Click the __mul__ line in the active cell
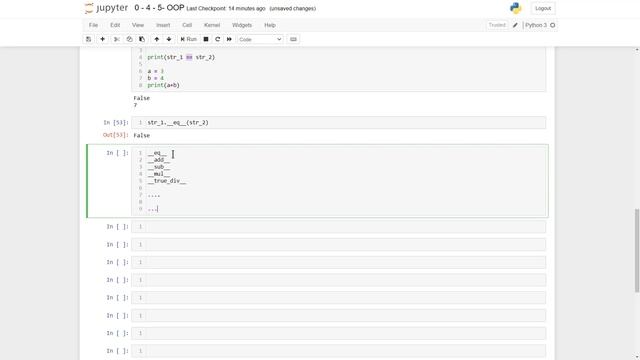 (159, 174)
